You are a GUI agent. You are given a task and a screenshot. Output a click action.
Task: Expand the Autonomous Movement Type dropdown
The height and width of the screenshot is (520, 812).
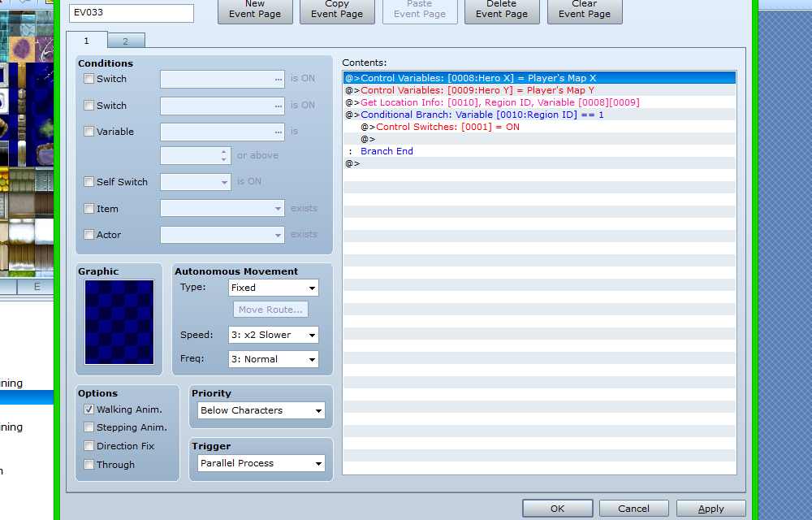[x=272, y=288]
